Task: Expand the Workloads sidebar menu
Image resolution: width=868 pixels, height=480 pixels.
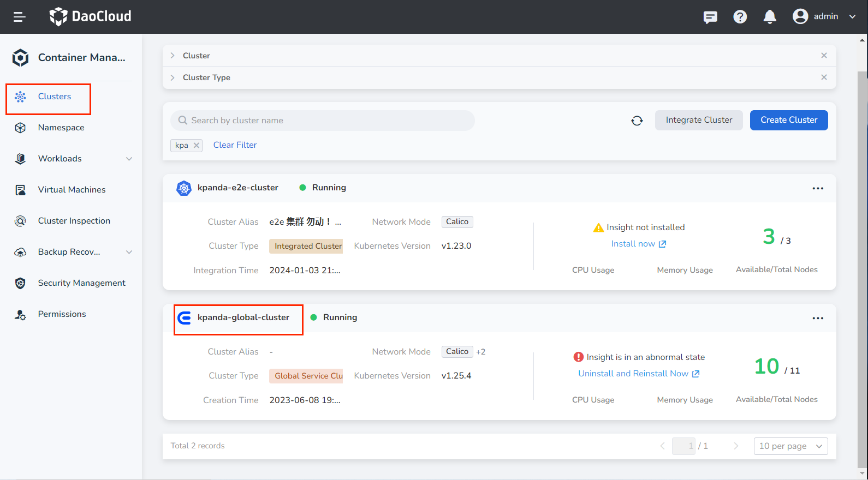Action: click(129, 159)
